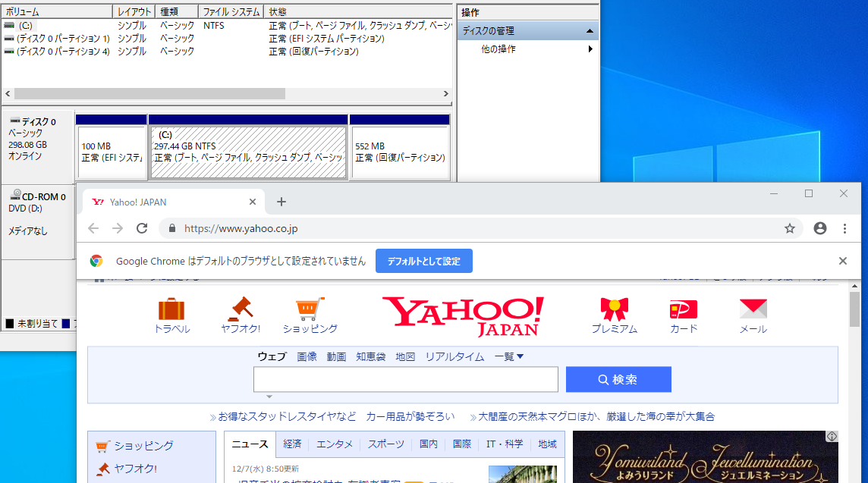The width and height of the screenshot is (868, 483).
Task: Switch to the 地域 news tab
Action: (547, 444)
